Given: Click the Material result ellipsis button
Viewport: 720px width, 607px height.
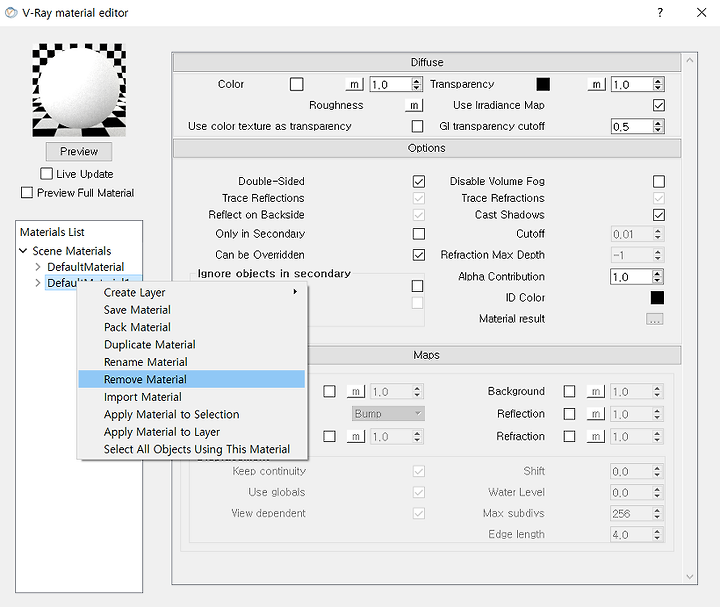Looking at the screenshot, I should [x=655, y=319].
